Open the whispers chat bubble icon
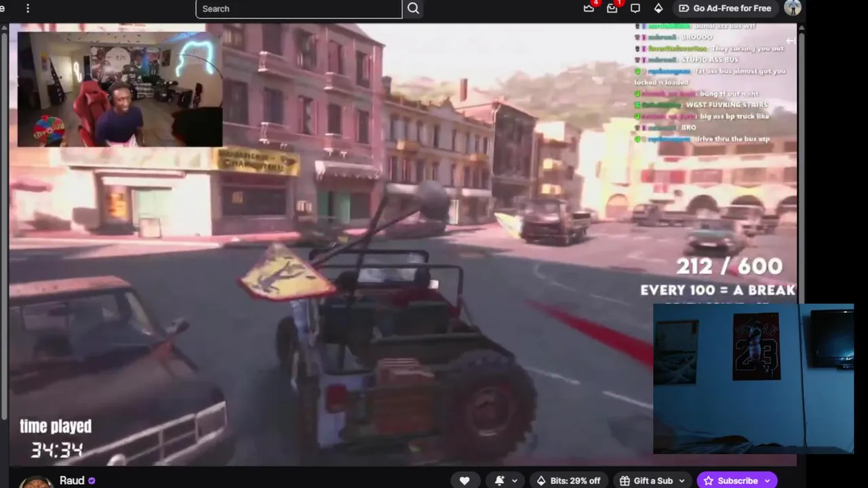This screenshot has height=488, width=868. (x=635, y=8)
